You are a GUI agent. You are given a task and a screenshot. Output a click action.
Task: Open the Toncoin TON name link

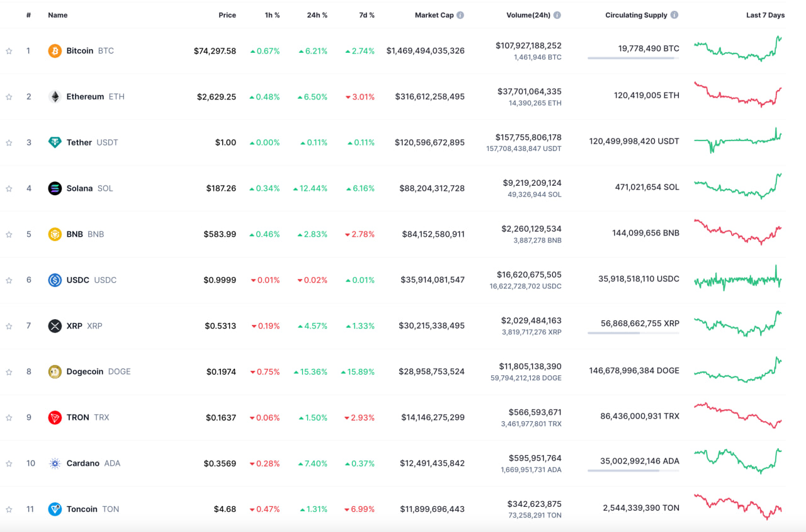click(x=93, y=509)
